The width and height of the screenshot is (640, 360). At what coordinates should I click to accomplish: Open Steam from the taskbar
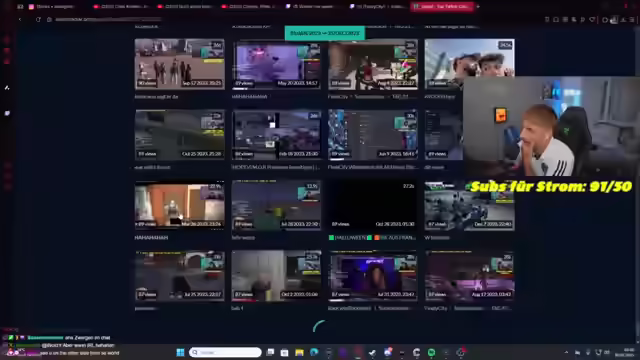pos(416,352)
